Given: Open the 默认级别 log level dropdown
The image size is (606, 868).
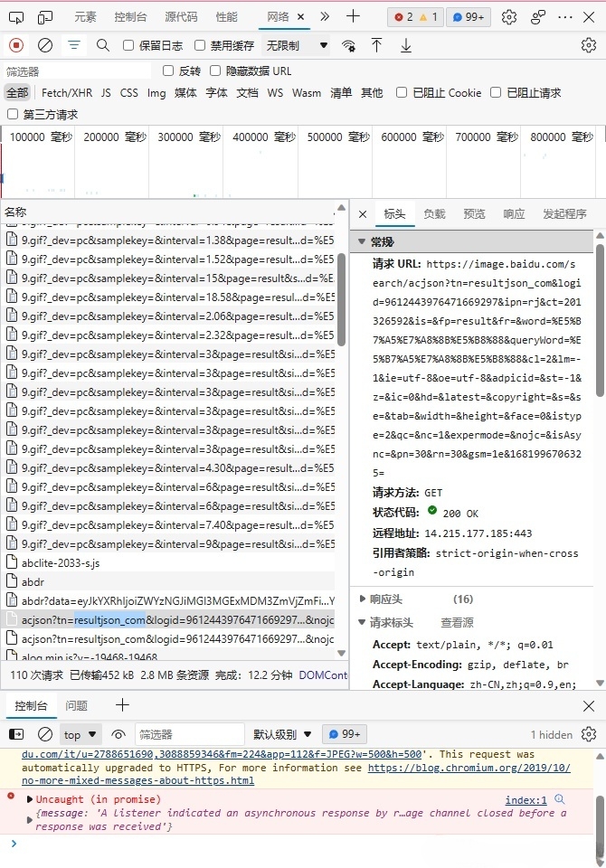Looking at the screenshot, I should point(282,734).
